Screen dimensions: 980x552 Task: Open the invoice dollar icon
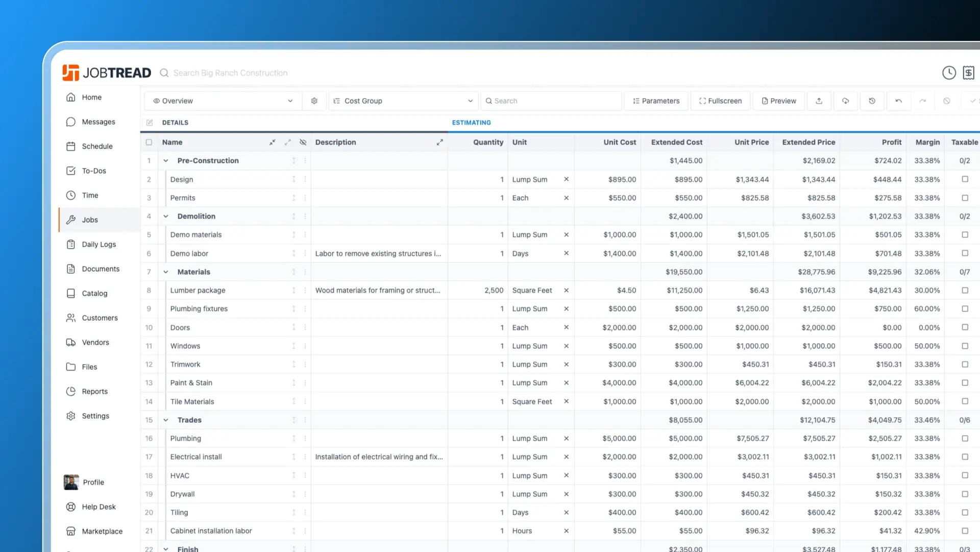[x=968, y=73]
